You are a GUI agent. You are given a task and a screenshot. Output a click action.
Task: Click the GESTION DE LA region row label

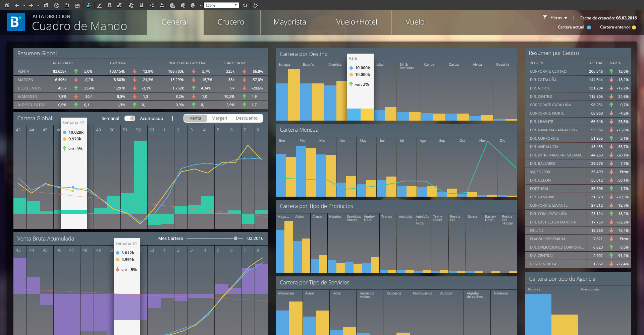(543, 264)
